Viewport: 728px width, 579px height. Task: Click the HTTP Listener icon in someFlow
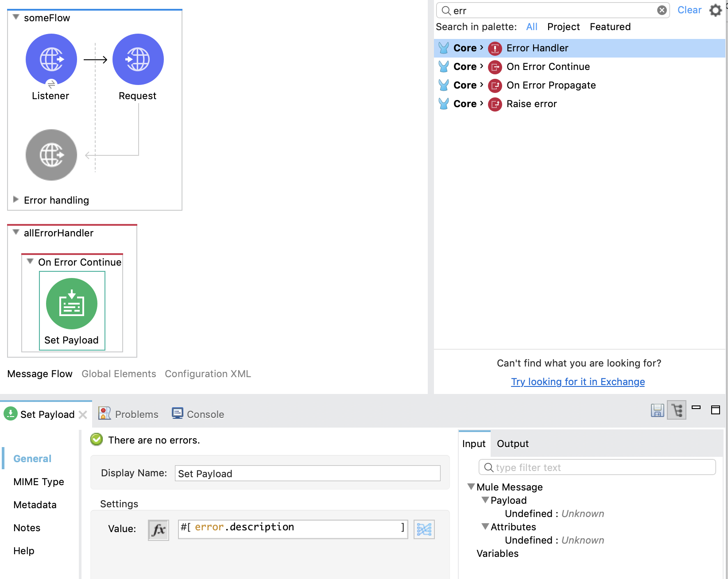pos(51,59)
